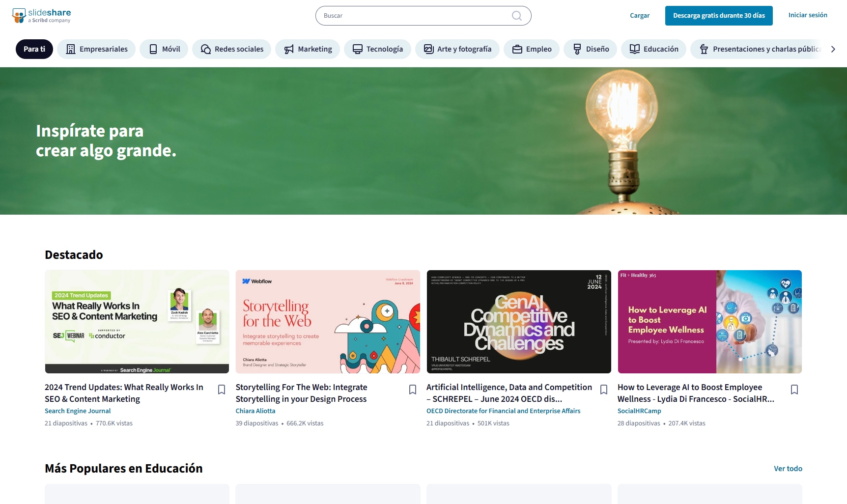The image size is (847, 504).
Task: Bookmark the 2024 Trend Updates presentation
Action: click(x=222, y=390)
